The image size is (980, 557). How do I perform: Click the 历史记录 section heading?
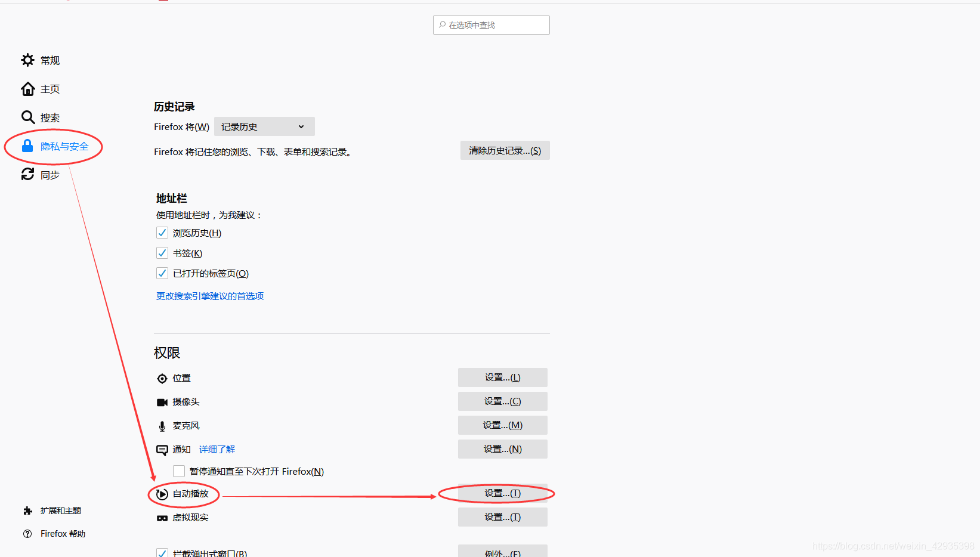[174, 107]
